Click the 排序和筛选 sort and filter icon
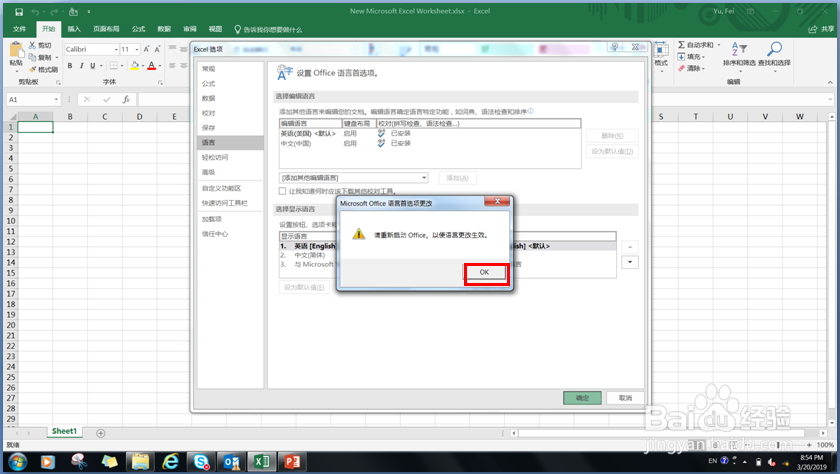This screenshot has width=840, height=474. (739, 49)
